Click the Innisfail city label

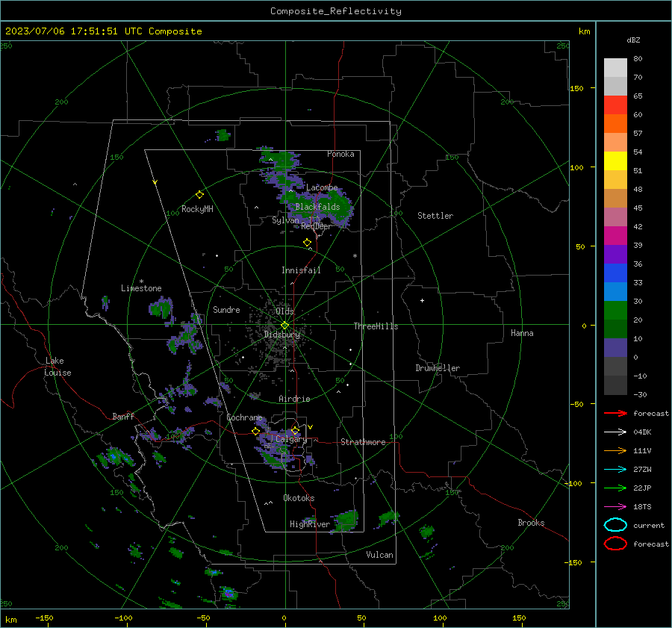(301, 270)
